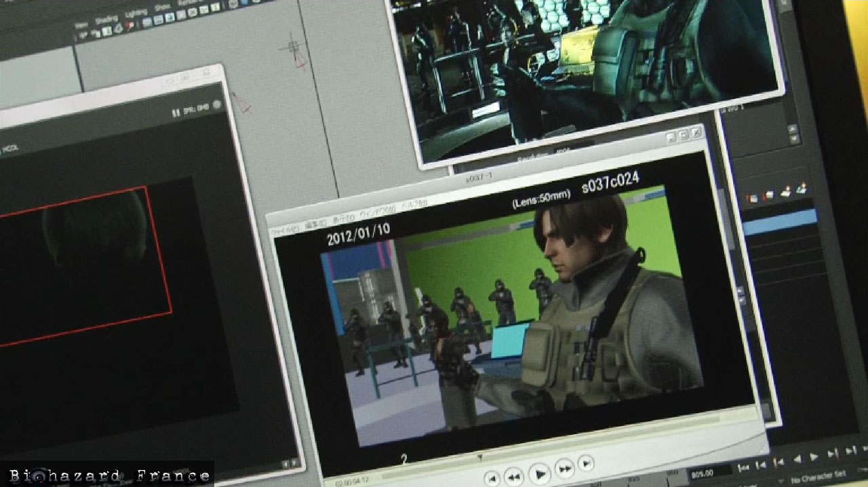Click the 2012/01/10 date overlay in the player

click(x=358, y=235)
